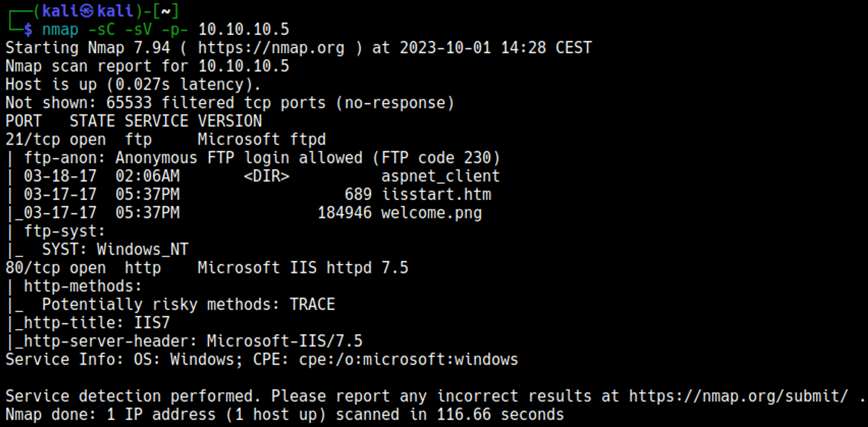The image size is (868, 427).
Task: Click the aspnet_client directory entry
Action: point(440,176)
